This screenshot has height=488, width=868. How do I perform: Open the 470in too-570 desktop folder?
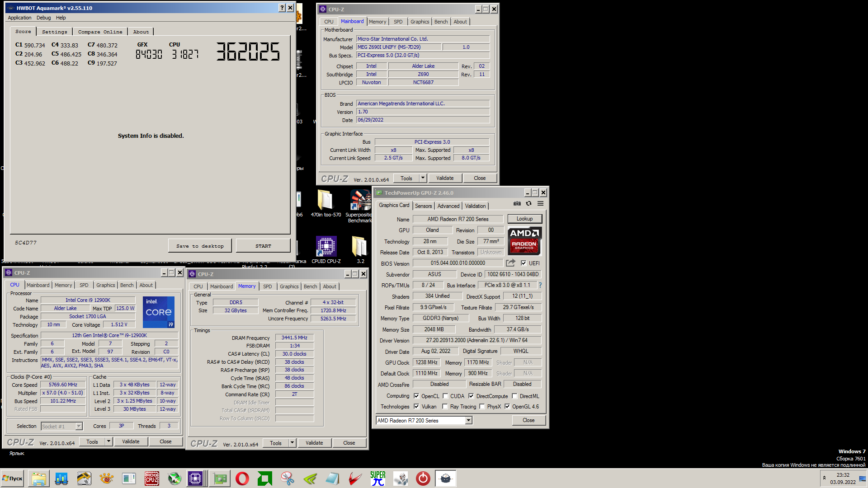325,203
